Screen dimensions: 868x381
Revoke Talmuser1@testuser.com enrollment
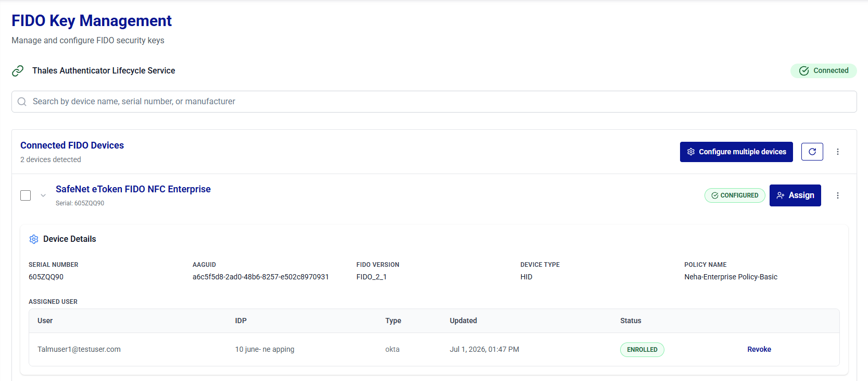759,349
